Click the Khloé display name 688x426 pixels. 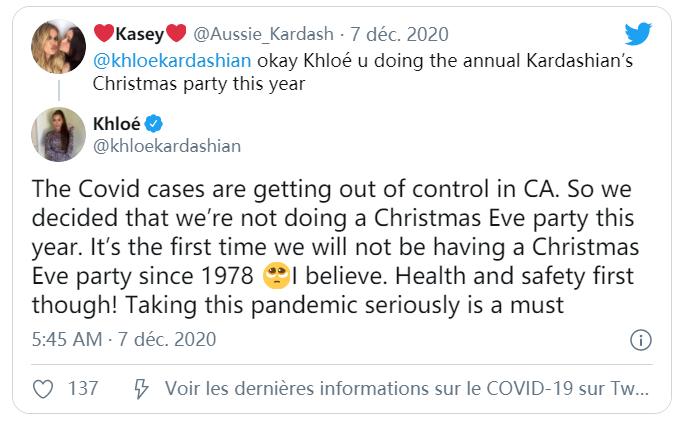(118, 124)
